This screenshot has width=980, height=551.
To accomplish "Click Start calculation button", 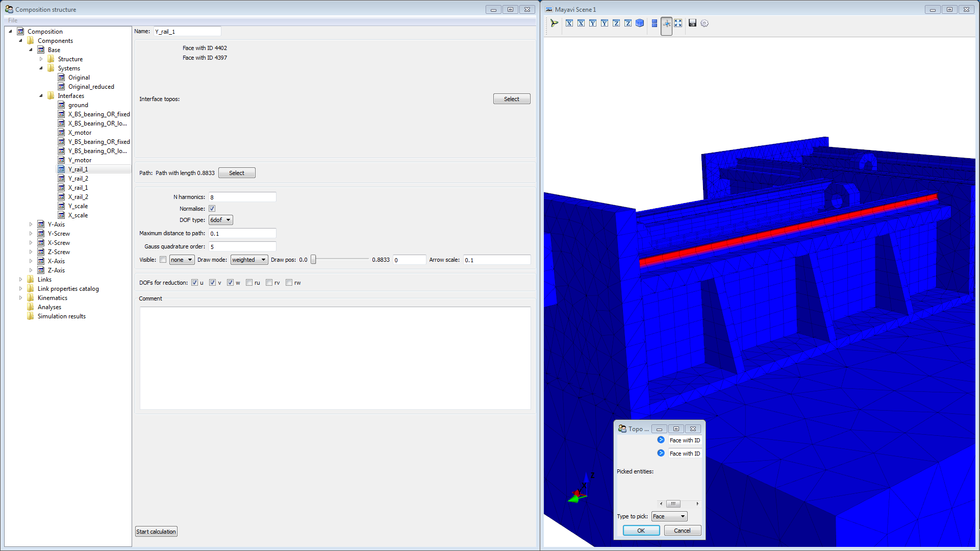I will pos(156,532).
